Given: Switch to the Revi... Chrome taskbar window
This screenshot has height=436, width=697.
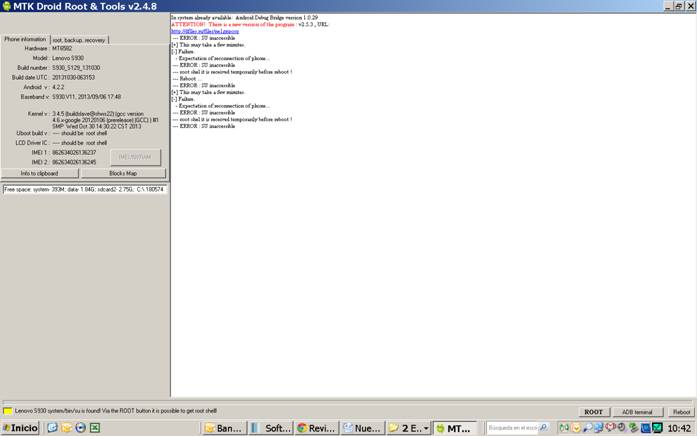Looking at the screenshot, I should [x=317, y=428].
